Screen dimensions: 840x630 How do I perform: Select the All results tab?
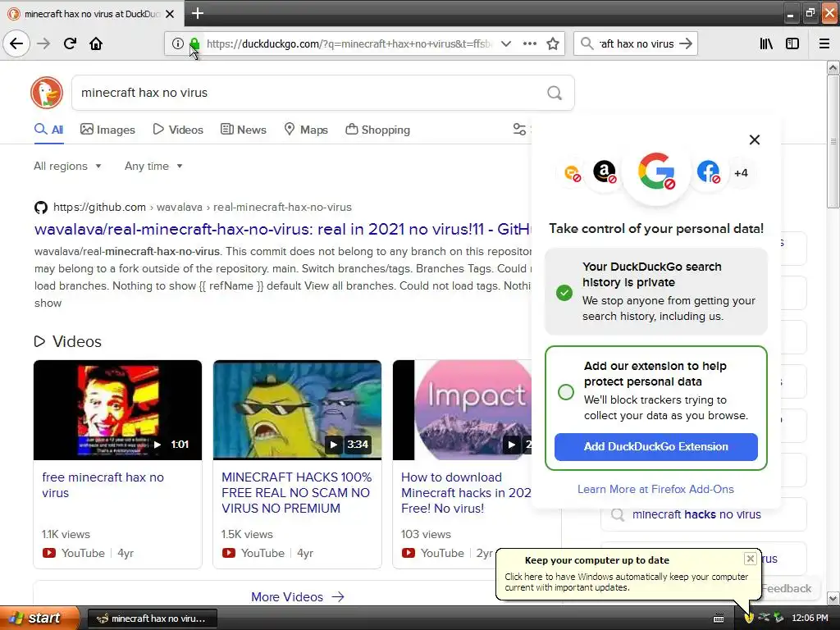tap(48, 130)
